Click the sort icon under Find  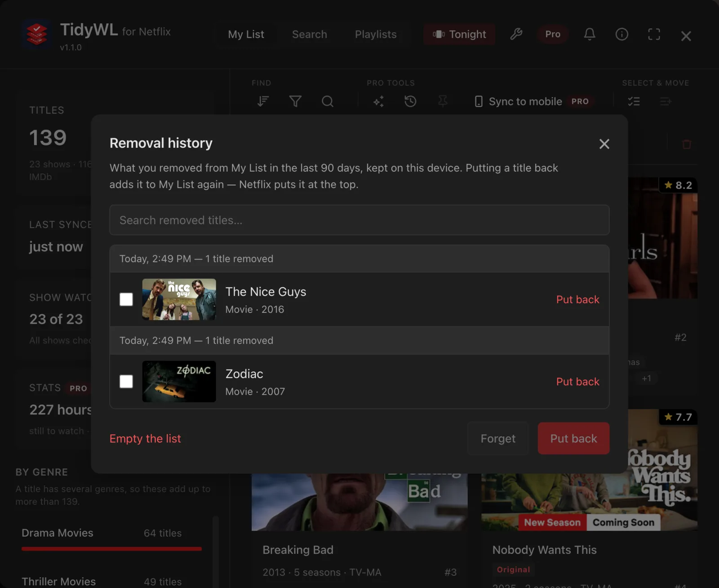[x=263, y=101]
